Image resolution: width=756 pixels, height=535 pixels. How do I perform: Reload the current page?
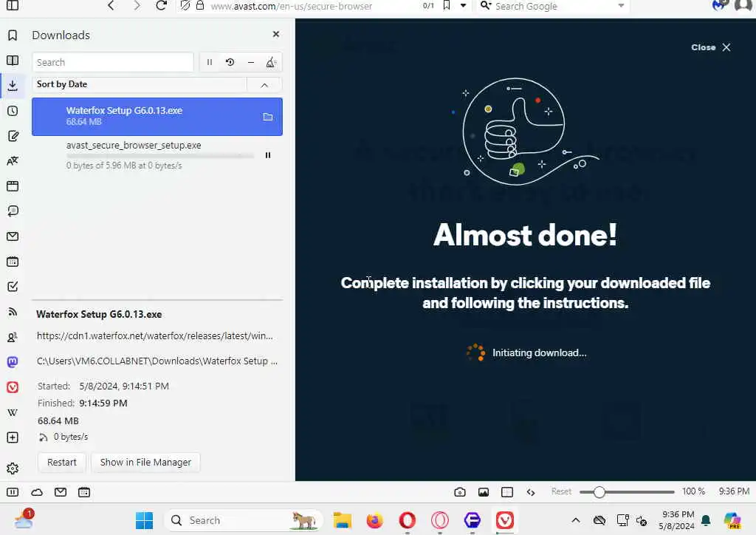coord(161,5)
